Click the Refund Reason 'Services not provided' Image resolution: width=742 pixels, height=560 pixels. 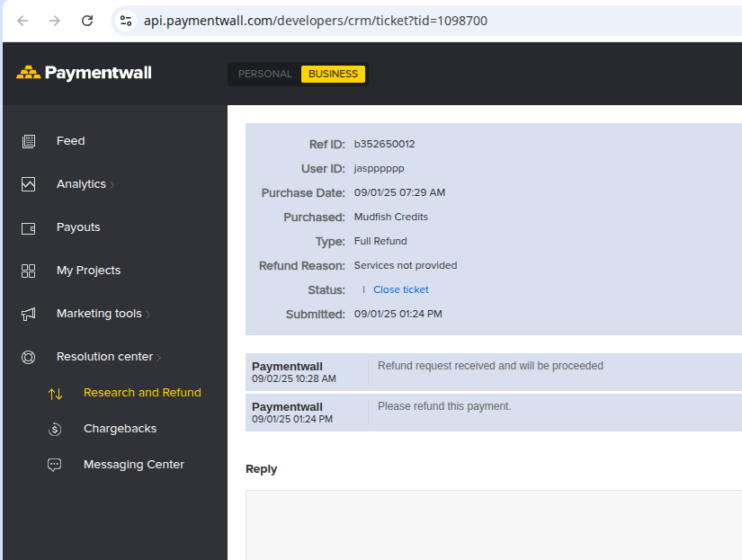[x=406, y=265]
